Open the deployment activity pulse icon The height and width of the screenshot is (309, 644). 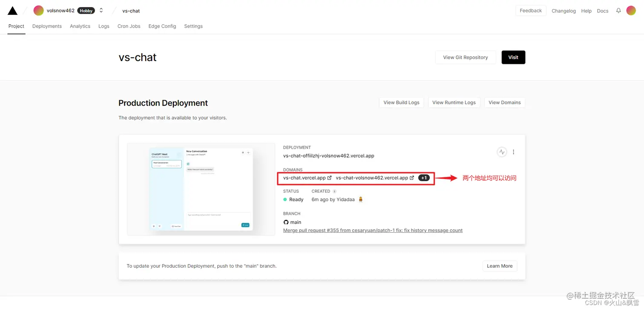[502, 152]
